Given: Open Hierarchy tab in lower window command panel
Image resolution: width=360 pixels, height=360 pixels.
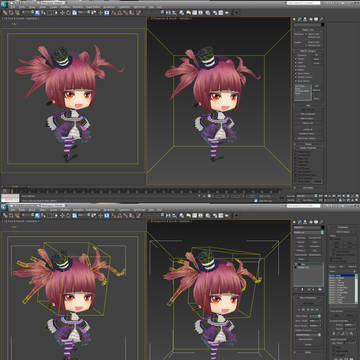Looking at the screenshot, I should click(305, 222).
